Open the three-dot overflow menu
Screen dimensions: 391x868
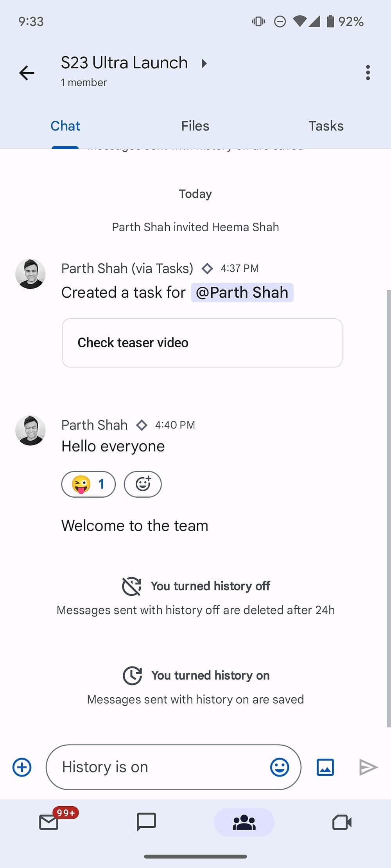(368, 73)
